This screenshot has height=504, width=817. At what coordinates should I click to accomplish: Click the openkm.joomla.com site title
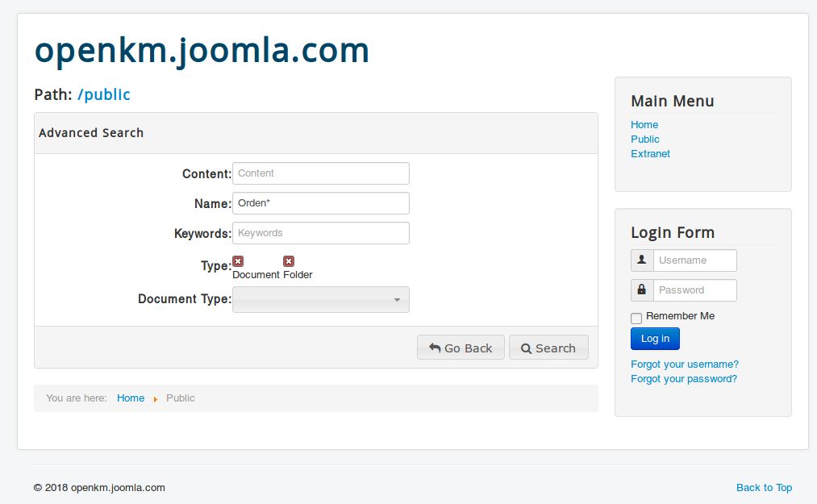coord(202,51)
